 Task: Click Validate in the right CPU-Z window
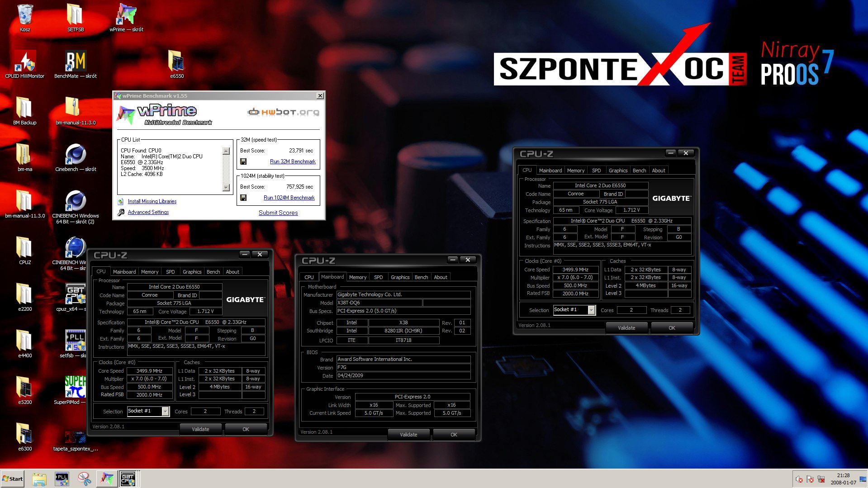[x=626, y=328]
